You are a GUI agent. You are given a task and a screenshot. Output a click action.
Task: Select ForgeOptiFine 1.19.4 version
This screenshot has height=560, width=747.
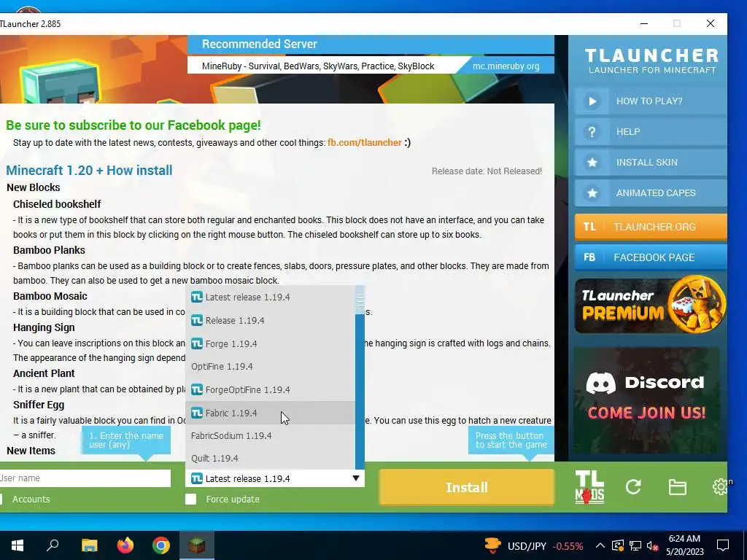270,389
